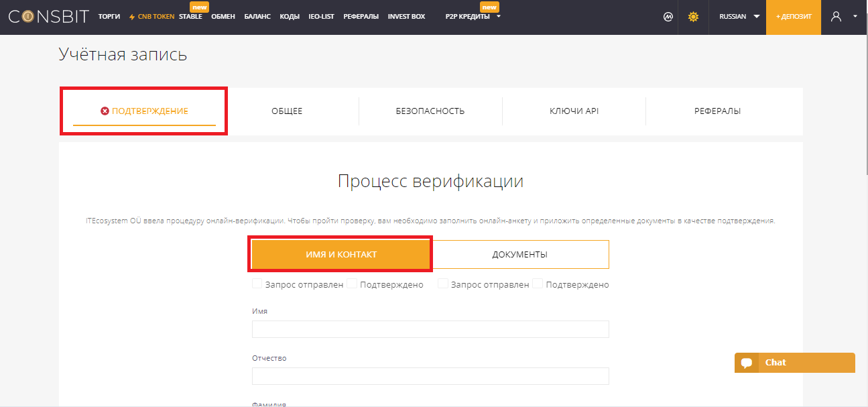The width and height of the screenshot is (868, 407).
Task: Click the chat bubble icon
Action: pos(746,363)
